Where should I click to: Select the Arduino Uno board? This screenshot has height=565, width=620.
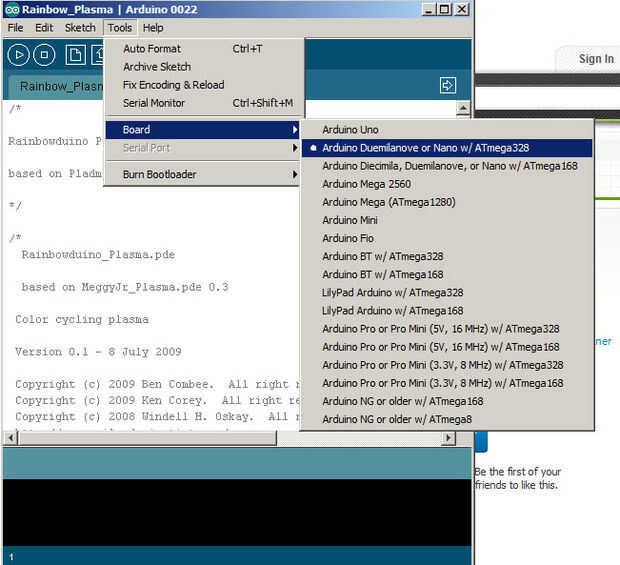click(447, 130)
